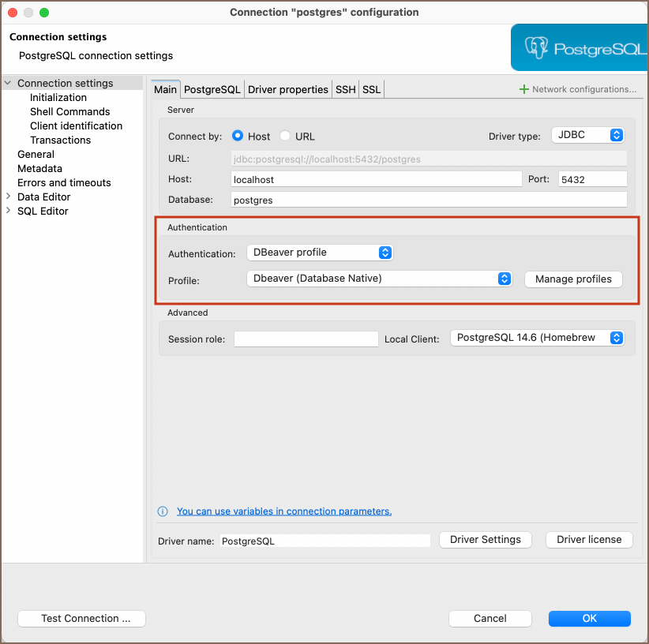Open the Local Client PostgreSQL 14.6 dropdown

[x=537, y=338]
